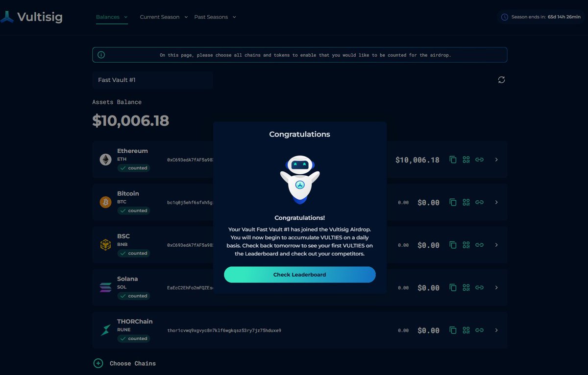
Task: Expand the Balances dropdown chevron
Action: (x=126, y=17)
